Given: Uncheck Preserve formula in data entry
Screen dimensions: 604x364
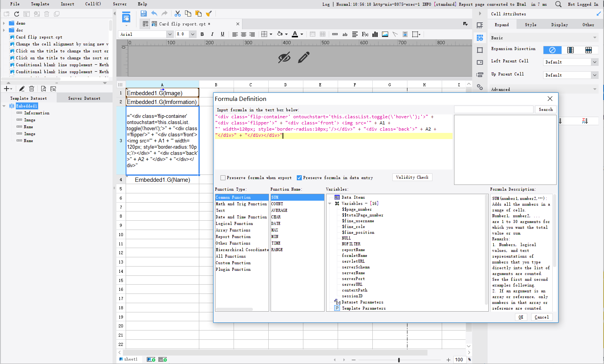Looking at the screenshot, I should click(x=299, y=178).
